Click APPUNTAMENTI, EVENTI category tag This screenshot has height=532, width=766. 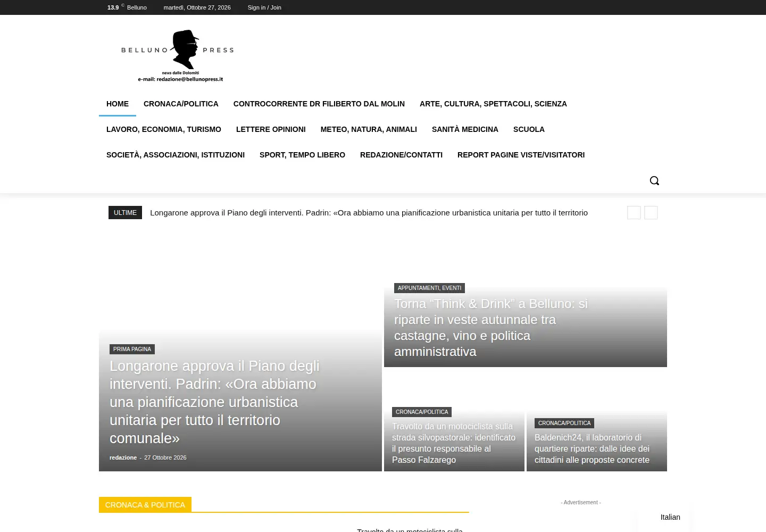coord(429,288)
